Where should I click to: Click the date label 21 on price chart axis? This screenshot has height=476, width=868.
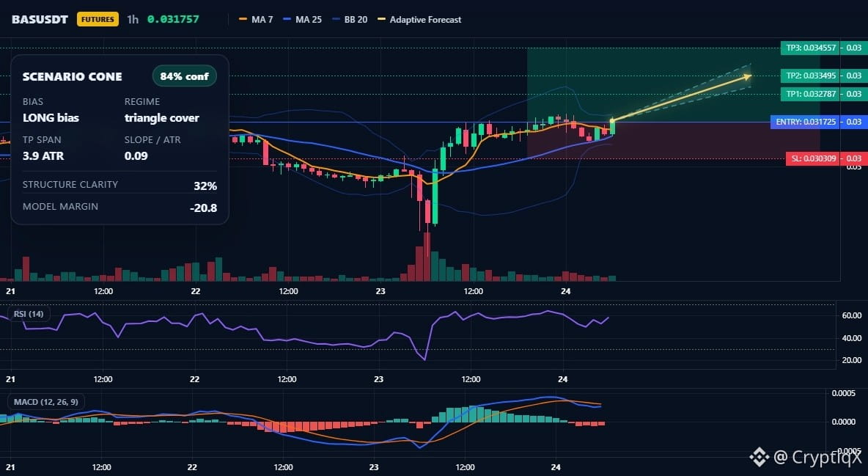(10, 291)
